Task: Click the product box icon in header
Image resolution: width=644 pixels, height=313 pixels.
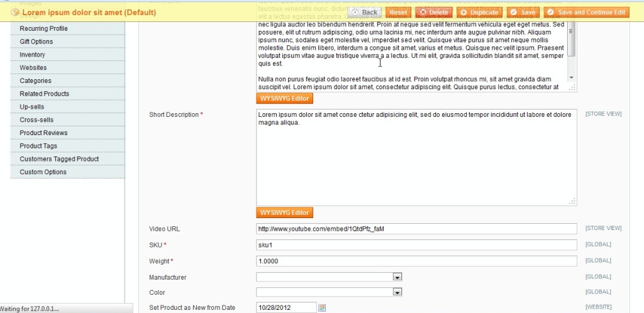Action: coord(15,13)
